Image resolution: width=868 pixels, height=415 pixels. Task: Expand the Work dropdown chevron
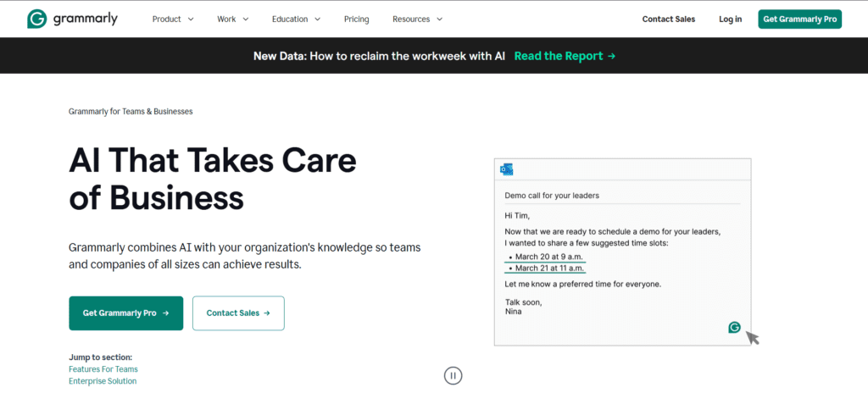[246, 19]
